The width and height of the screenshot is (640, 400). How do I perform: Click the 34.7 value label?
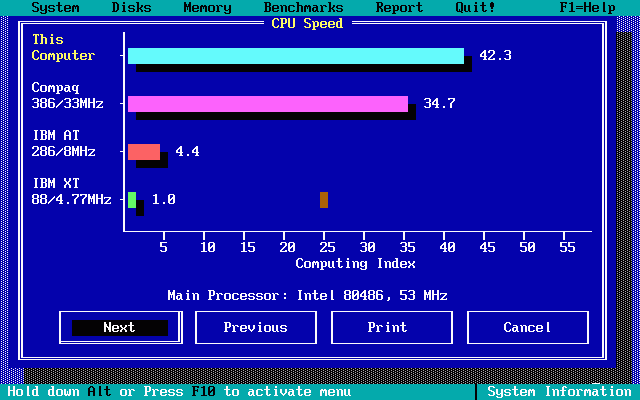coord(439,103)
